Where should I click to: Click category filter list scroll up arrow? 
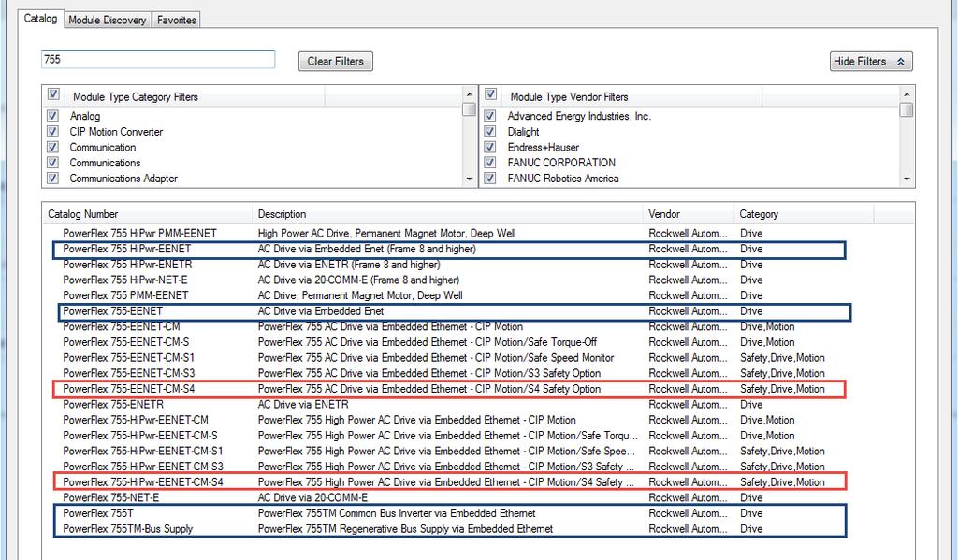click(x=470, y=94)
